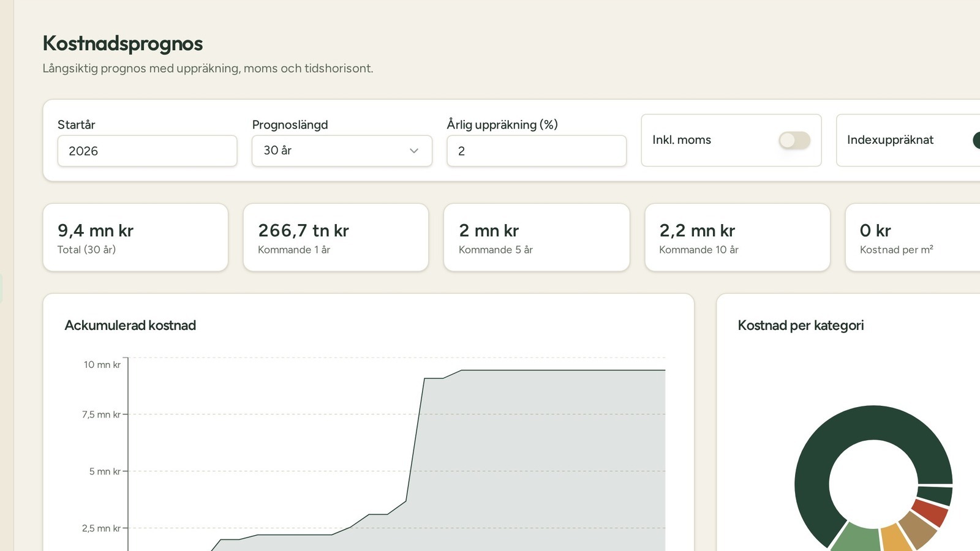Click the large dark green donut segment
This screenshot has height=551, width=980.
(x=821, y=447)
